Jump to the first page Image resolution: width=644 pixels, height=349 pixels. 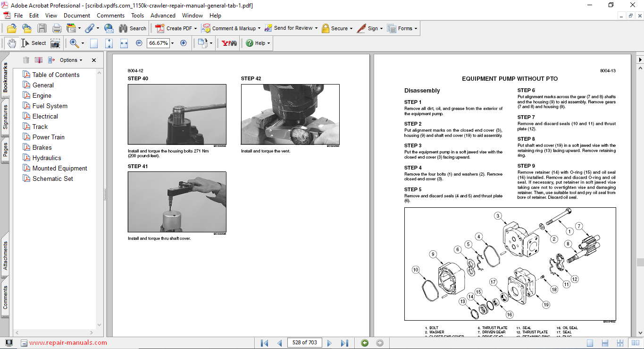(264, 343)
